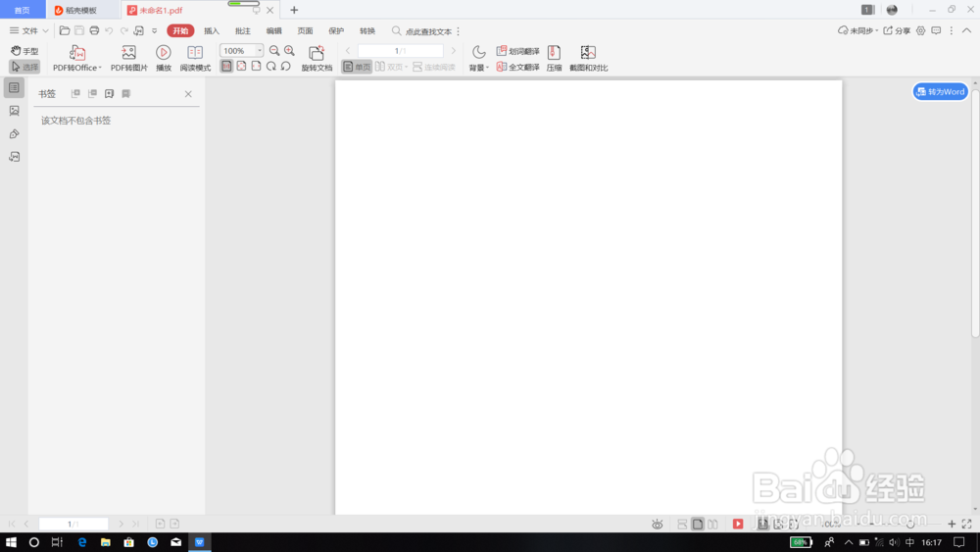Zoom in with the plus magnifier
This screenshot has width=980, height=552.
pyautogui.click(x=289, y=51)
